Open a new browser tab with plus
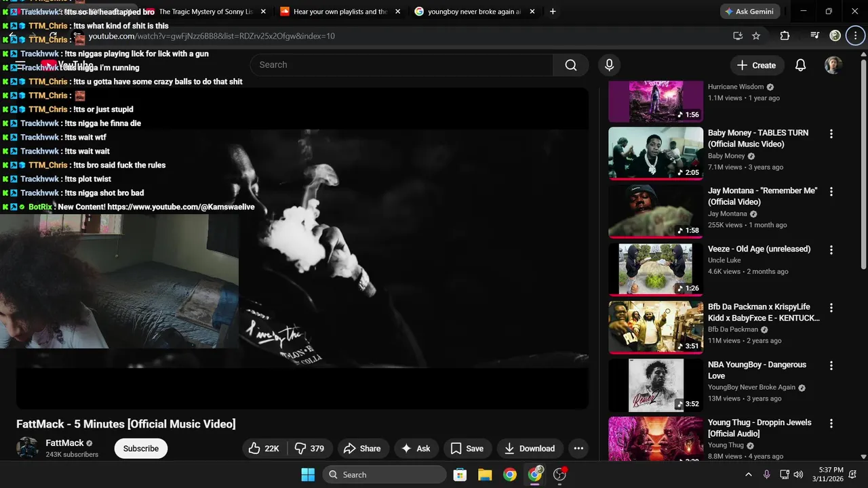Viewport: 868px width, 488px height. coord(553,12)
